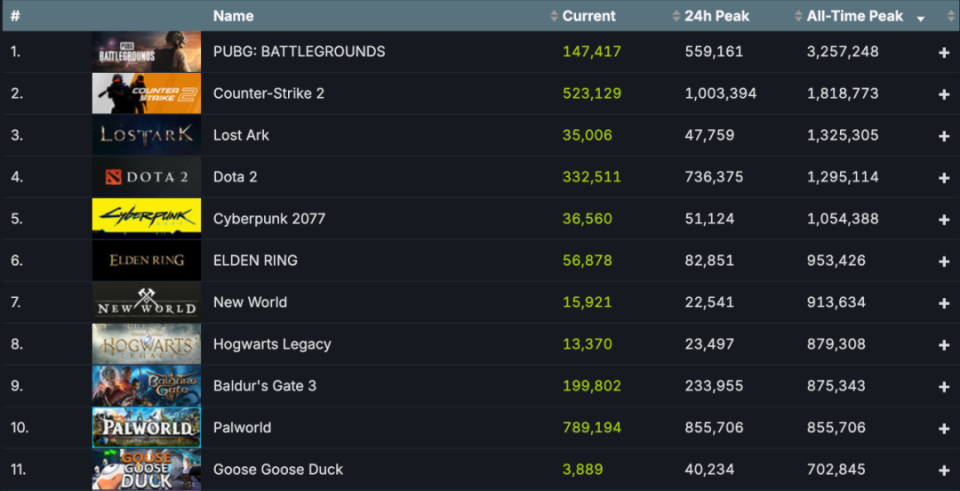
Task: Click plus icon next to Cyberpunk 2077
Action: click(943, 220)
